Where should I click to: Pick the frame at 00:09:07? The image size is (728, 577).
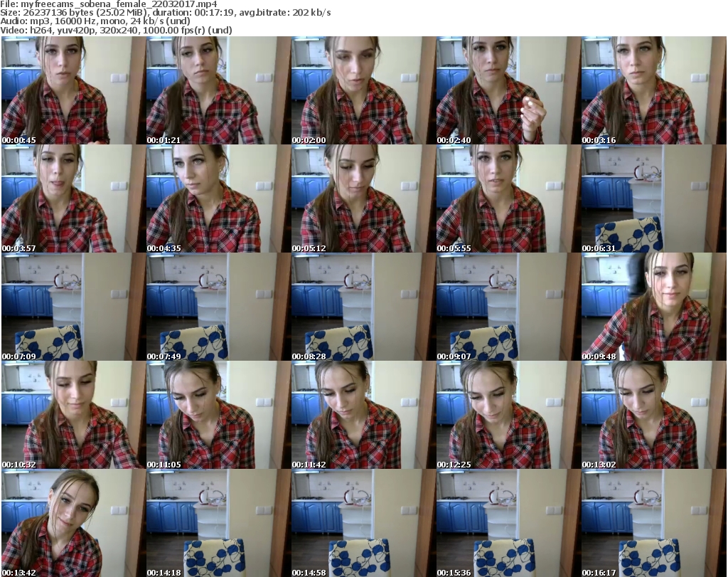(x=508, y=307)
